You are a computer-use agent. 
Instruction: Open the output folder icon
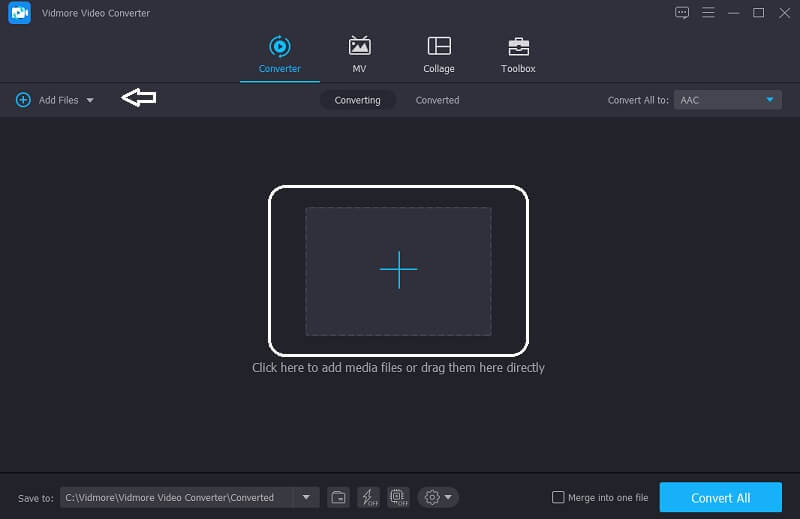click(339, 497)
